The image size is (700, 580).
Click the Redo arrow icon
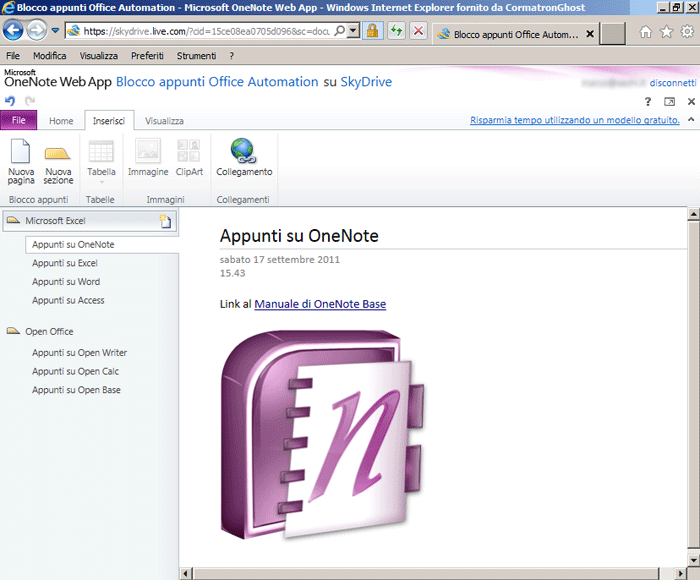tap(30, 100)
